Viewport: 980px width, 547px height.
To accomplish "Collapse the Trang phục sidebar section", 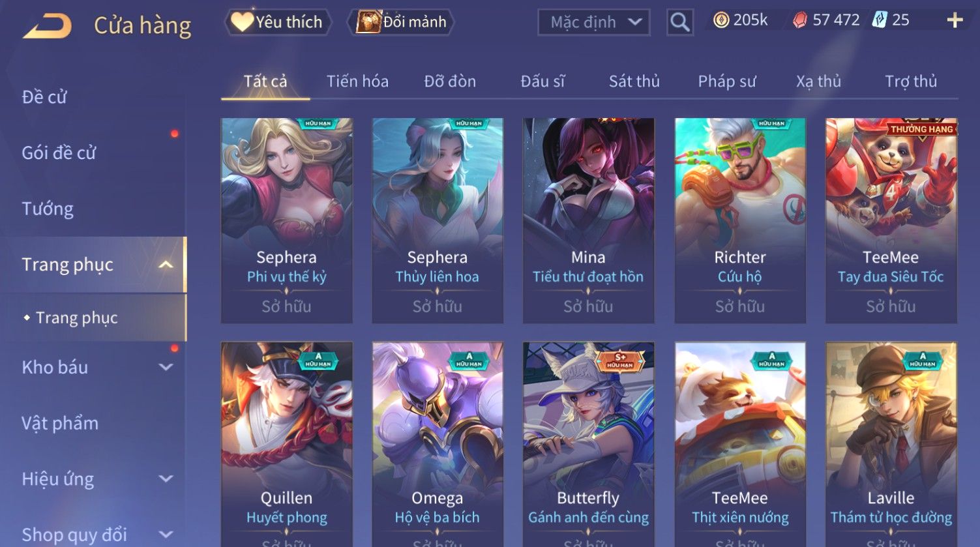I will (x=166, y=265).
